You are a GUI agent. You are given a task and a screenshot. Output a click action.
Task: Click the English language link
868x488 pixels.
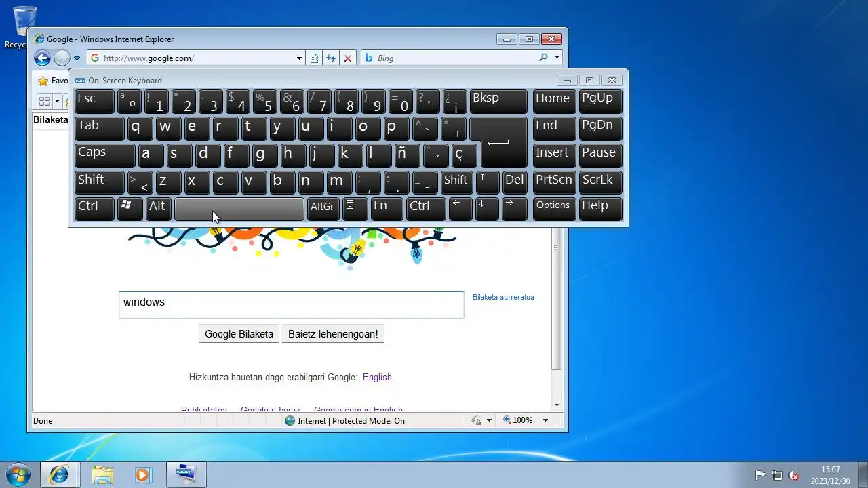(x=377, y=377)
